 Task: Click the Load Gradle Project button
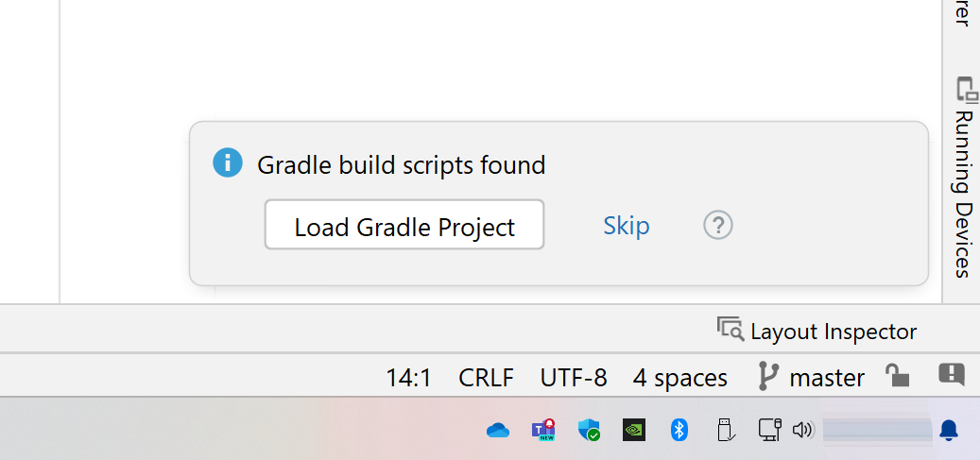404,226
